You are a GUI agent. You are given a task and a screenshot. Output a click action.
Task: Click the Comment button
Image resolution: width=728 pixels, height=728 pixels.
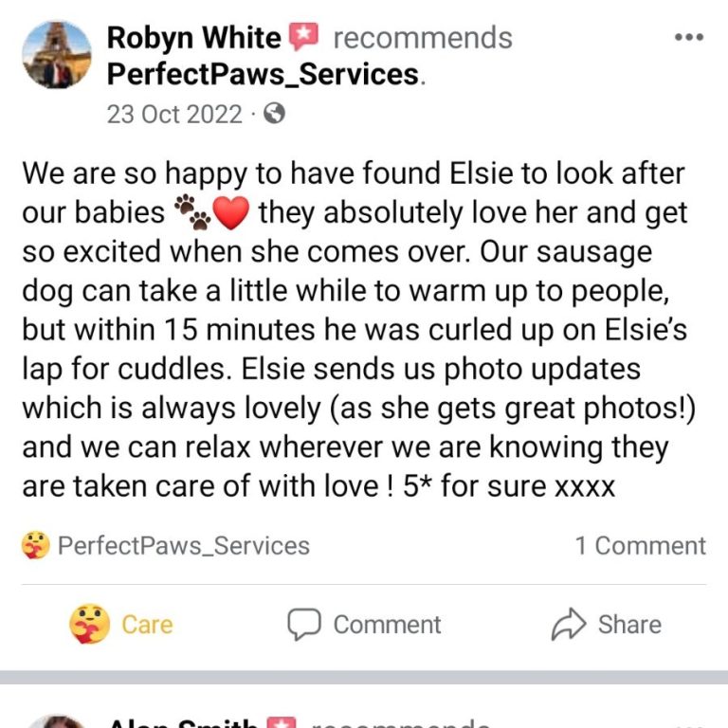tap(364, 625)
